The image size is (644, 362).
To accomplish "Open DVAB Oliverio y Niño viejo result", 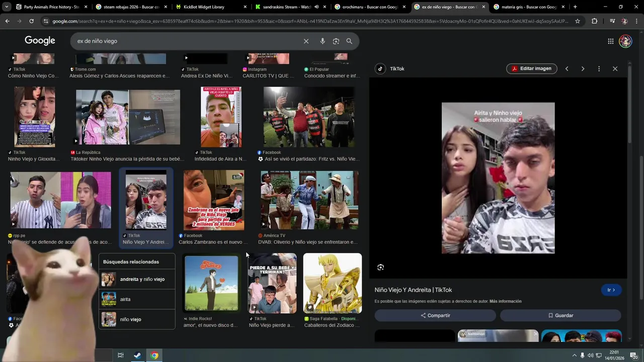I will [x=309, y=200].
